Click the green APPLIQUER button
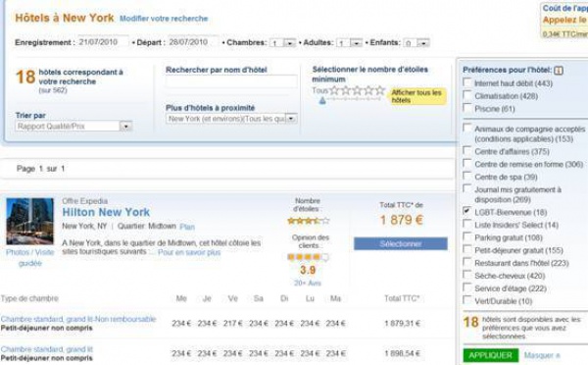This screenshot has width=588, height=365. [x=491, y=355]
